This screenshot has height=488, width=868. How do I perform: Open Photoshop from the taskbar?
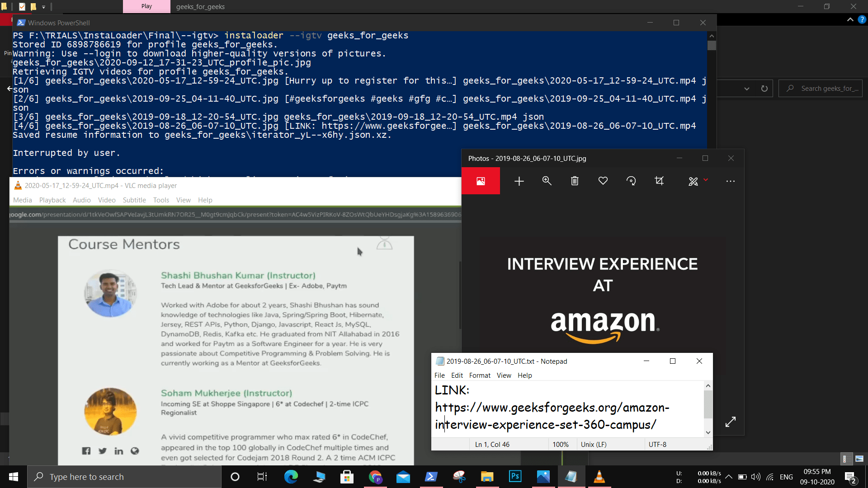point(515,476)
